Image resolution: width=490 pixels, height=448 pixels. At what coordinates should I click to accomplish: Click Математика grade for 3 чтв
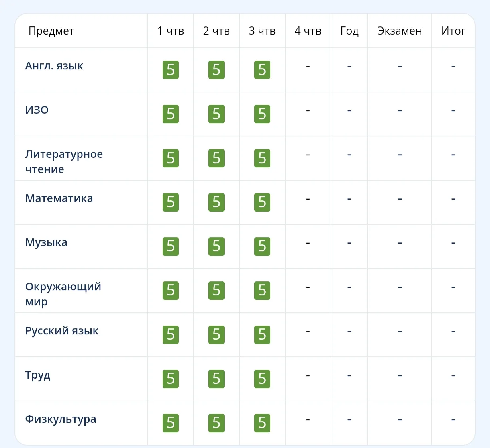[262, 202]
